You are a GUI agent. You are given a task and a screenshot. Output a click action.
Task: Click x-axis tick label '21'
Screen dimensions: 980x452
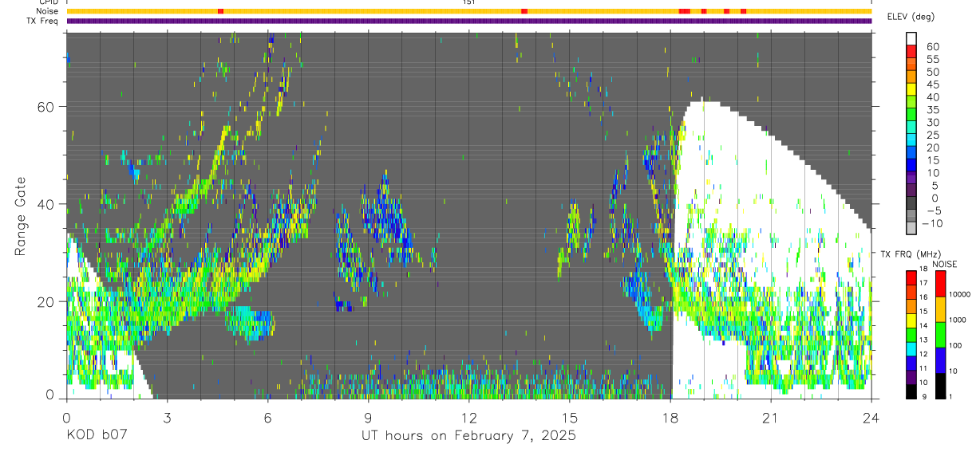point(771,417)
